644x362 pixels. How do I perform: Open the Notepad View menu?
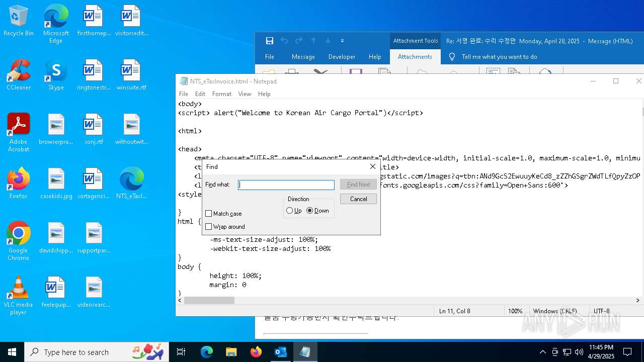coord(245,94)
